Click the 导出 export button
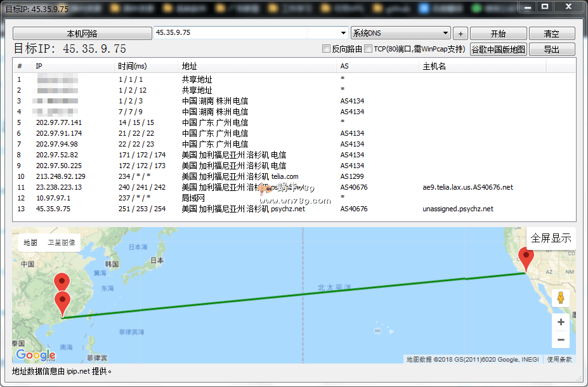Image resolution: width=588 pixels, height=387 pixels. coord(551,49)
